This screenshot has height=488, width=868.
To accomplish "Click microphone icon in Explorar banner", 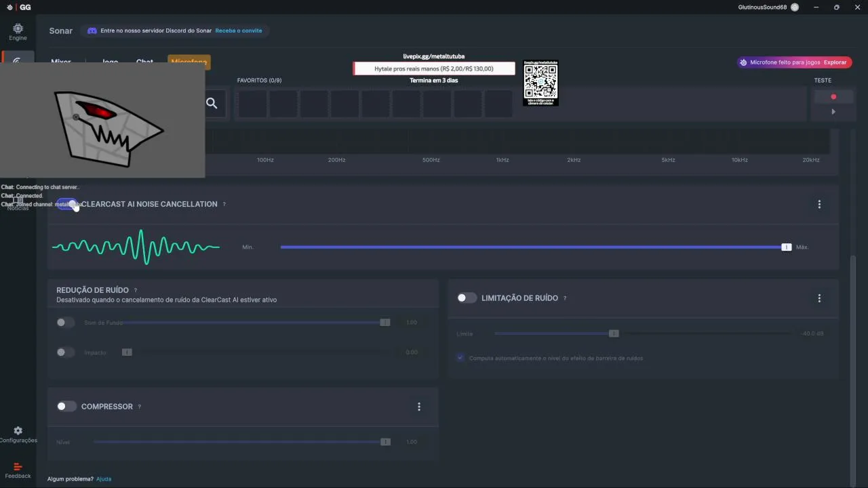I will [743, 62].
